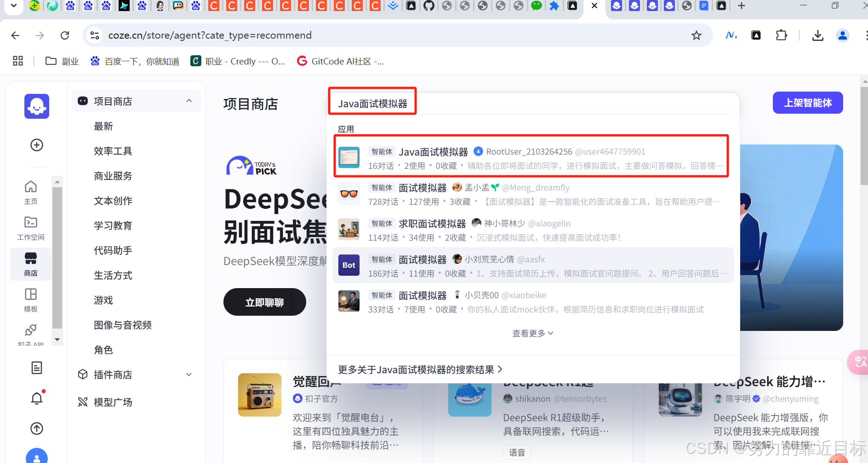Select the 生活方式 category
This screenshot has height=463, width=868.
tap(113, 275)
